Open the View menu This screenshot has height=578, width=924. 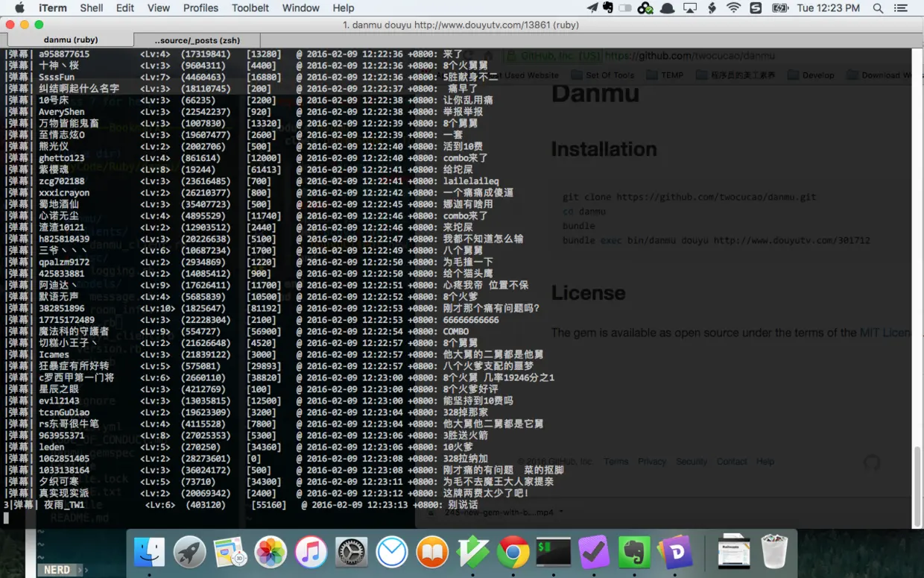click(159, 8)
